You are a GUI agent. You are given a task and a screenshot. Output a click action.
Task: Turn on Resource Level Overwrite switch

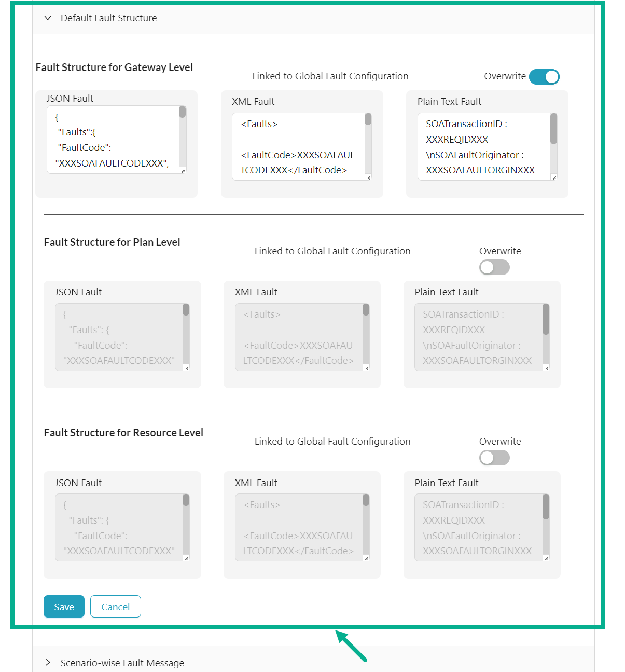tap(494, 458)
